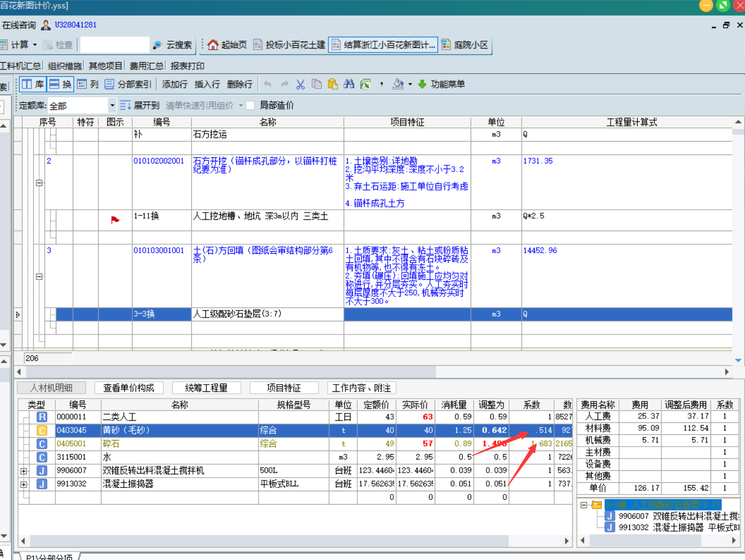This screenshot has height=560, width=745.
Task: Expand the 9913032 混凝土振捣器 row
Action: click(x=24, y=484)
